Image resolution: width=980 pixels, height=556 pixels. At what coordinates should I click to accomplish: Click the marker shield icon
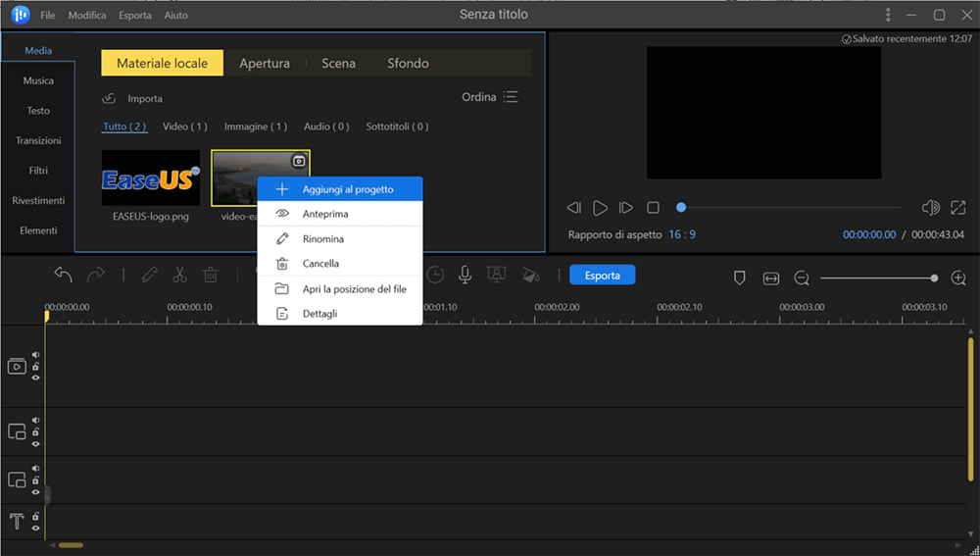point(740,278)
